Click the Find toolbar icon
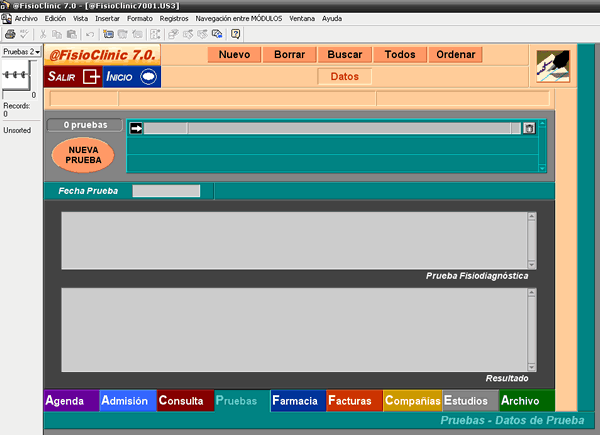This screenshot has height=435, width=600. (173, 34)
